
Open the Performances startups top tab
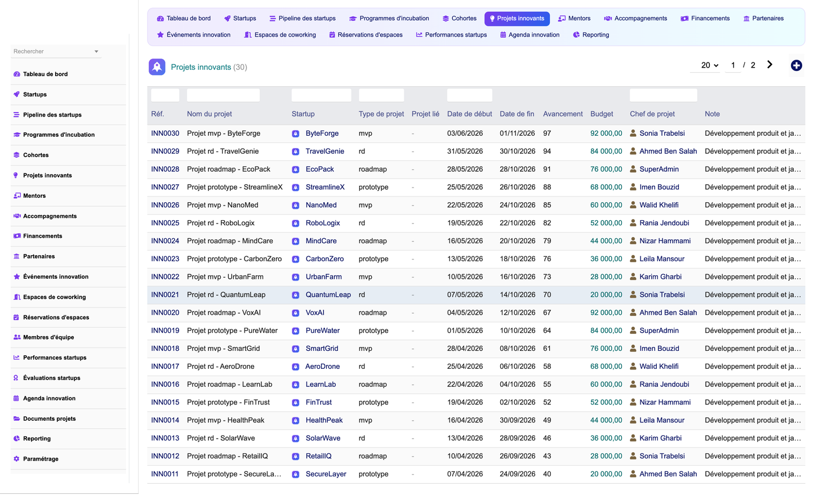tap(451, 35)
